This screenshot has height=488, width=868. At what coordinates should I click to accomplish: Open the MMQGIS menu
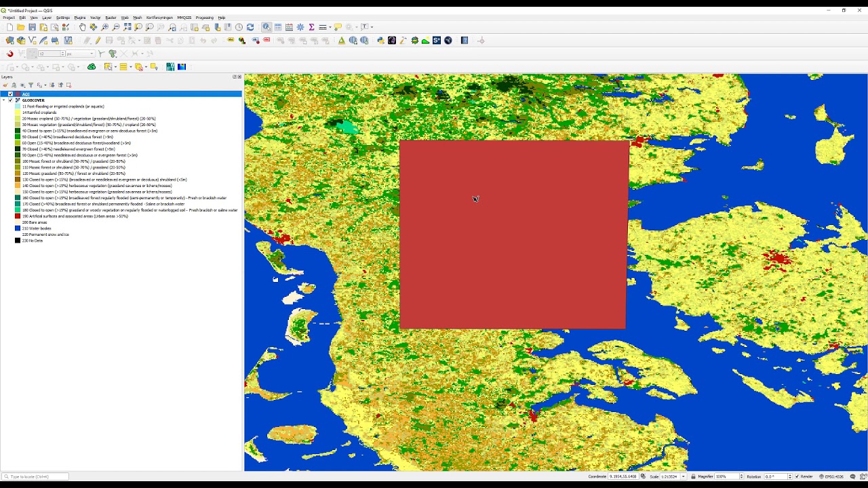pos(184,18)
